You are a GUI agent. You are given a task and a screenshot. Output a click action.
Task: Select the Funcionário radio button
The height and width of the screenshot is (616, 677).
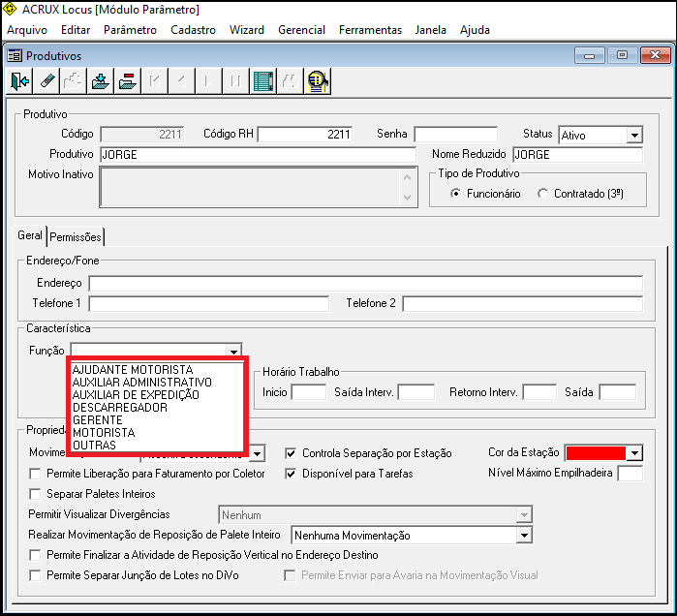coord(455,194)
